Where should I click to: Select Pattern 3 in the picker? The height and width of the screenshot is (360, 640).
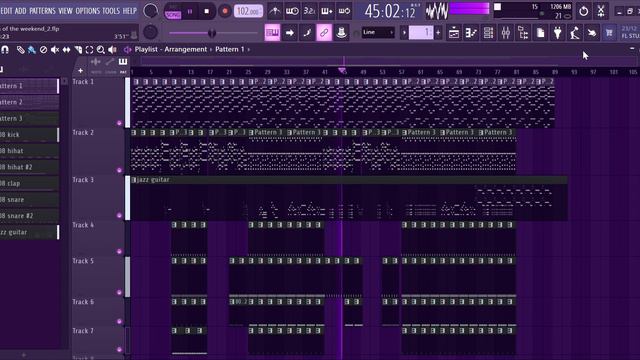[29, 118]
